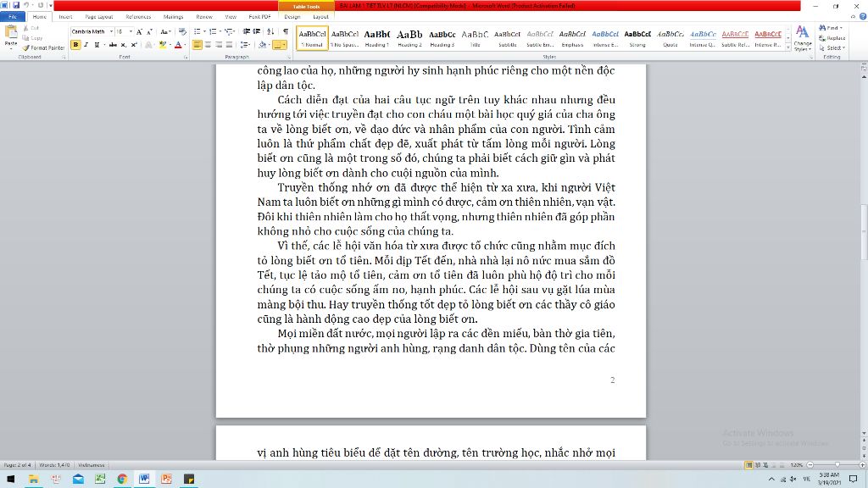This screenshot has height=488, width=868.
Task: Switch to the Page Layout tab
Action: (99, 17)
